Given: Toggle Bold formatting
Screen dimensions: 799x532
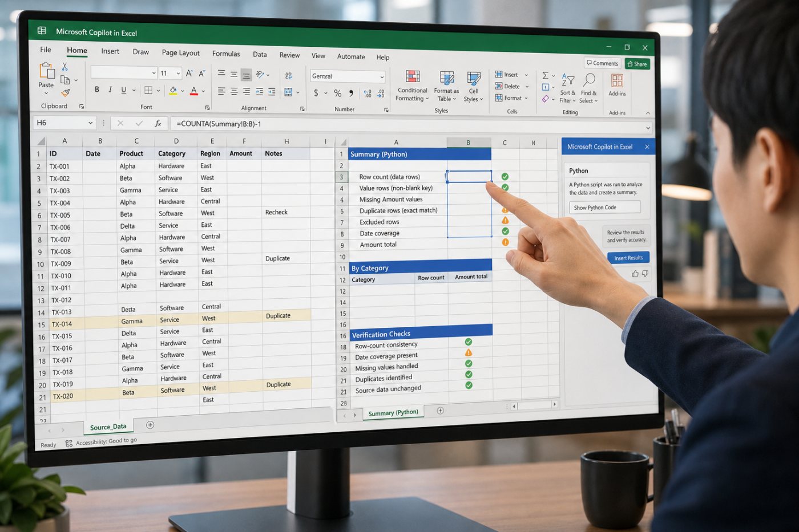Looking at the screenshot, I should pyautogui.click(x=97, y=90).
